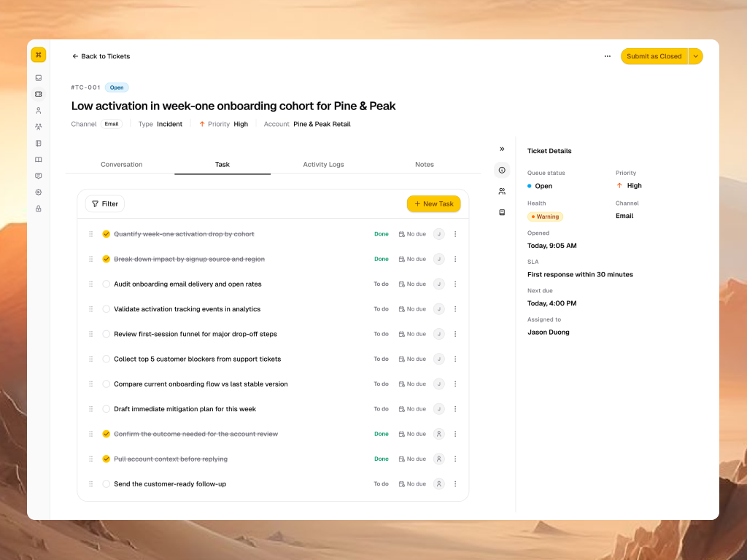The image size is (747, 560).
Task: Click assignee avatar J on Draft immediate mitigation task
Action: point(439,409)
